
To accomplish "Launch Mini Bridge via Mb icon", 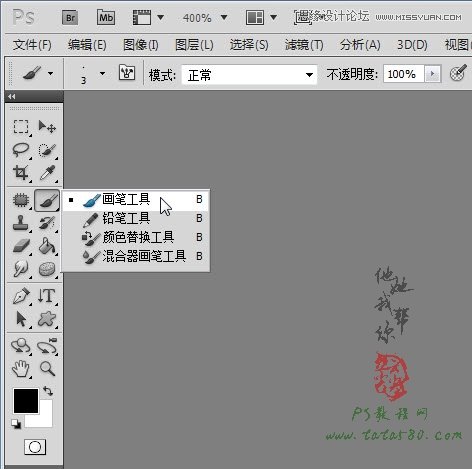I will 106,17.
